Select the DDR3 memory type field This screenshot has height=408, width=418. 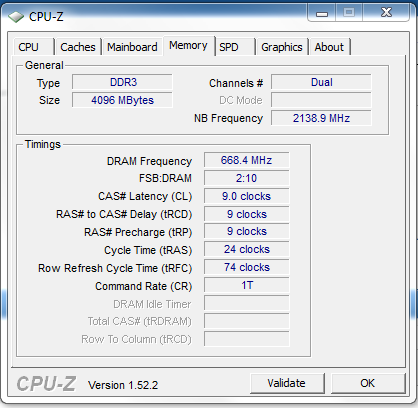click(x=122, y=82)
